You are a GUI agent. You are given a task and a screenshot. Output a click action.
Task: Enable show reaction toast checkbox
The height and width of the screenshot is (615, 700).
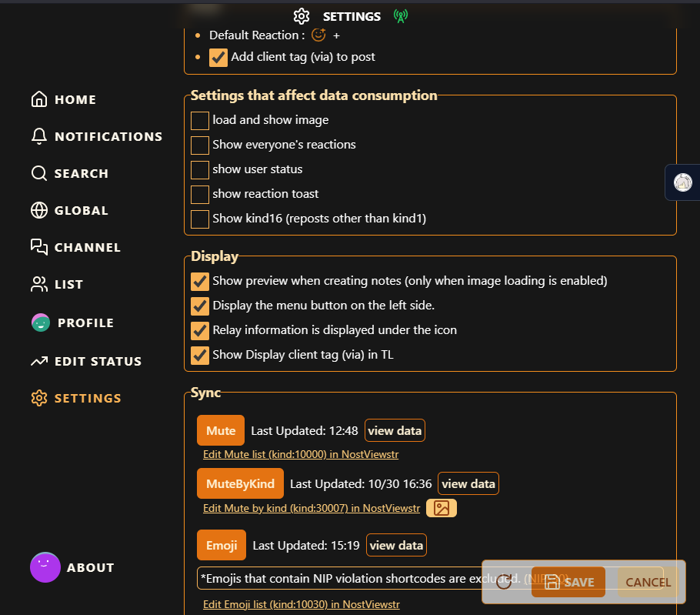tap(200, 194)
